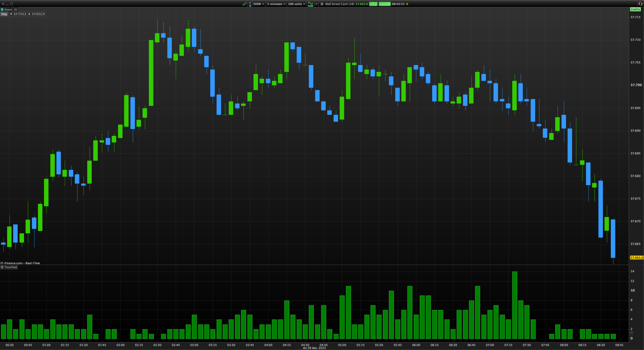Viewport: 644px width, 350px height.
Task: Click the list icon beside Koers
Action: 16,9
